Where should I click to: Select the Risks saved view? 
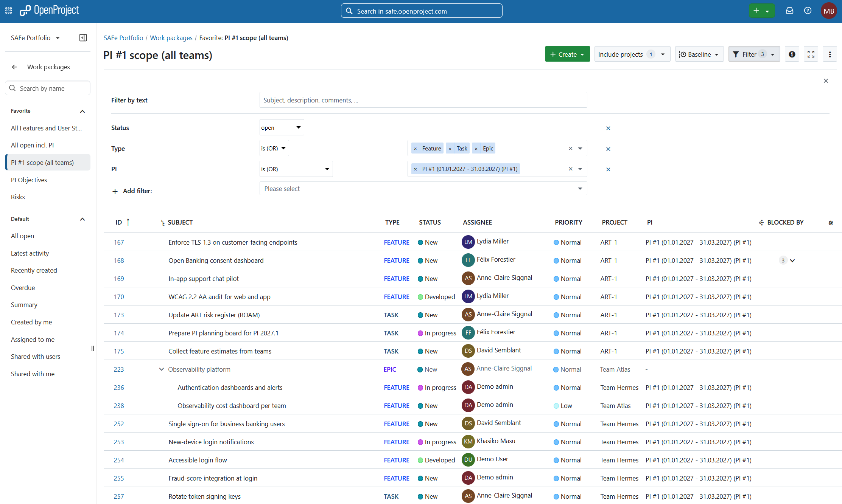(48, 197)
